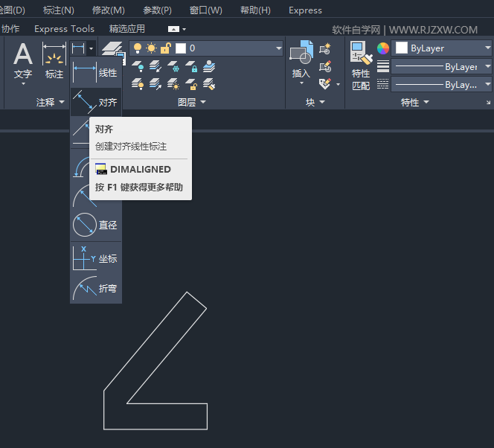Click Make Object's Layer Current icon

209,66
